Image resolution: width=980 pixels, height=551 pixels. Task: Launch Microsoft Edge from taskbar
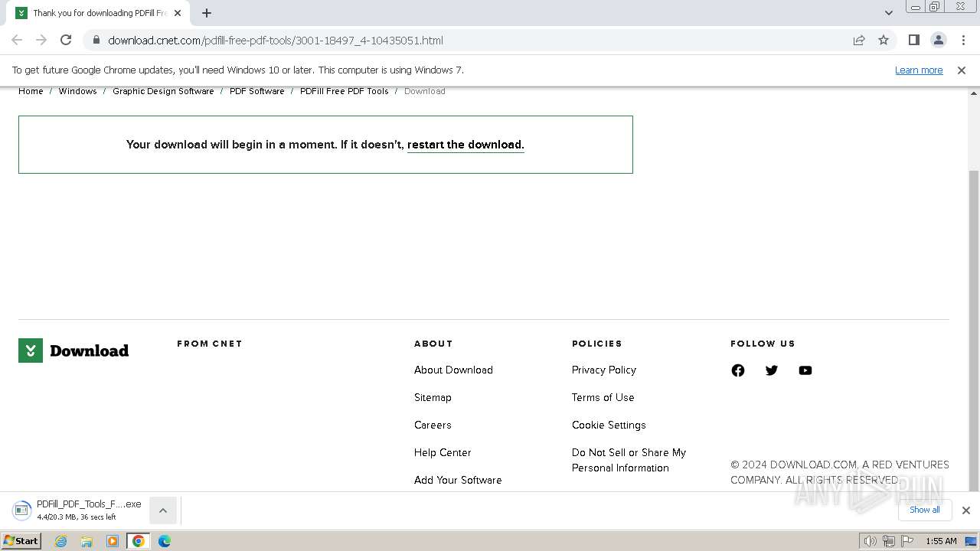(x=165, y=541)
